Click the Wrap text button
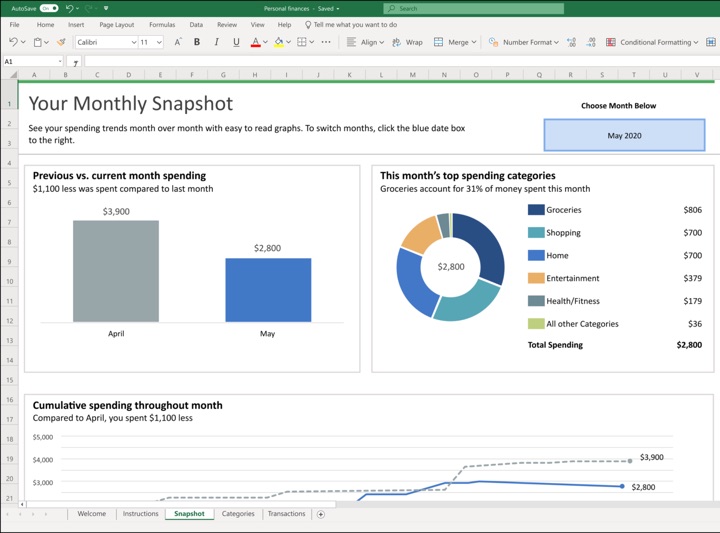 click(408, 42)
